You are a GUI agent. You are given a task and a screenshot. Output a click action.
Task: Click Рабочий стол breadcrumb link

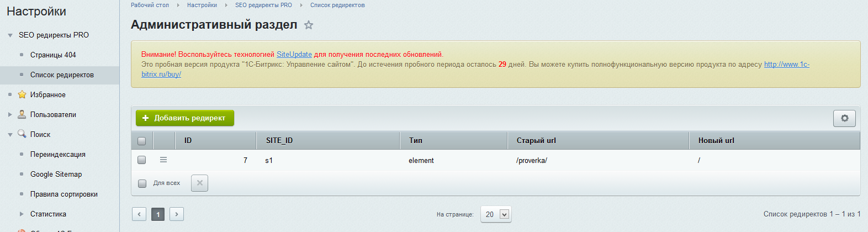click(150, 5)
